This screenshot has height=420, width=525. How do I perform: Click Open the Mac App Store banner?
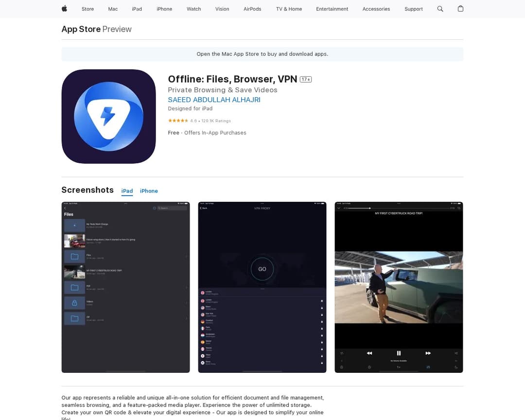[x=262, y=54]
